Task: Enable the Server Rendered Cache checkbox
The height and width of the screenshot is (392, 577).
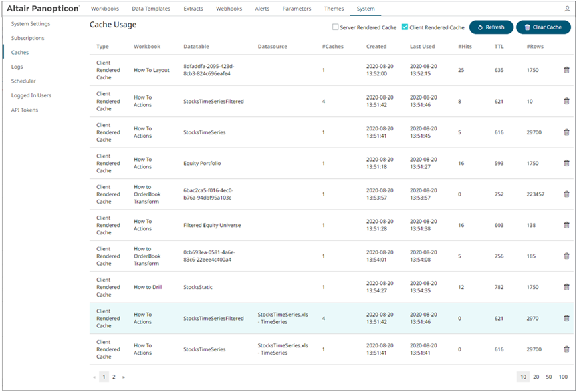Action: 336,27
